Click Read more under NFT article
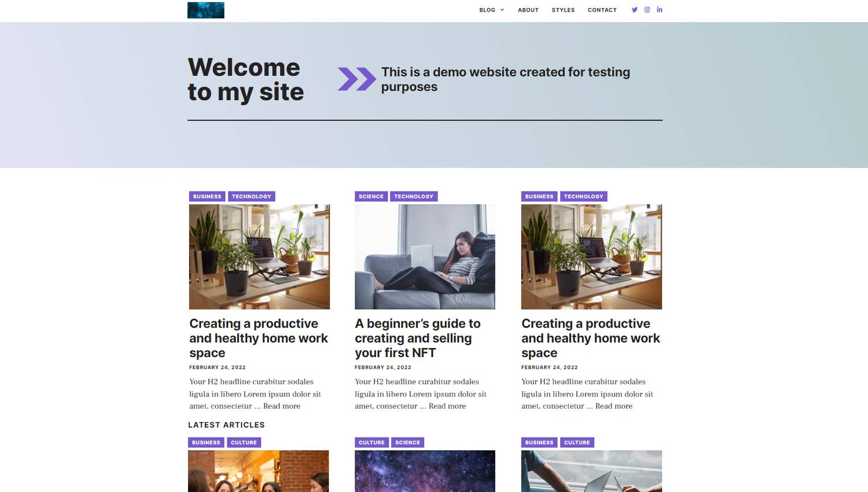Image resolution: width=868 pixels, height=492 pixels. pyautogui.click(x=447, y=406)
